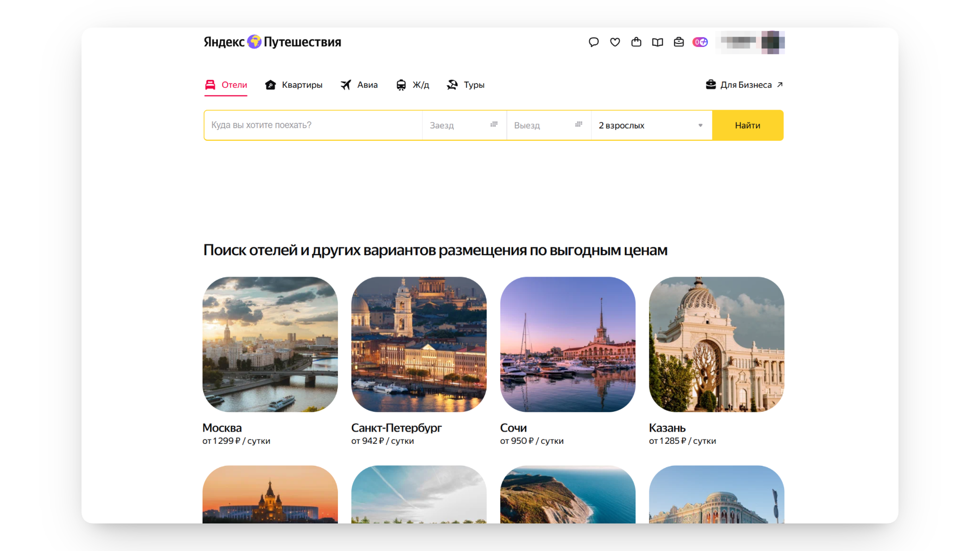Click the 'Поиск отелей и других вариантов' heading
Viewport: 980px width, 551px height.
pyautogui.click(x=435, y=251)
